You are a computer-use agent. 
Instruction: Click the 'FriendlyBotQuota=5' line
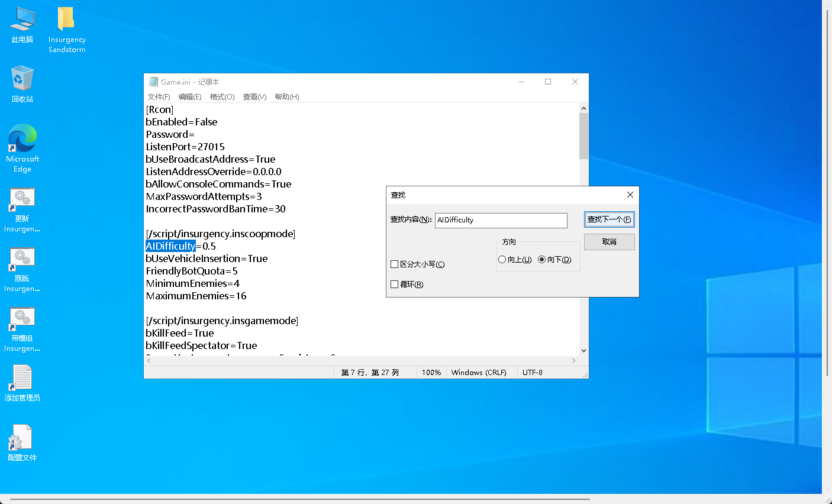(x=192, y=271)
